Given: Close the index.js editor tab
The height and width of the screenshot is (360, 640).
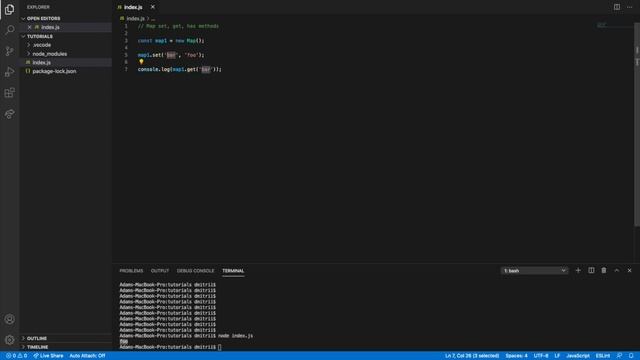Looking at the screenshot, I should (x=153, y=7).
